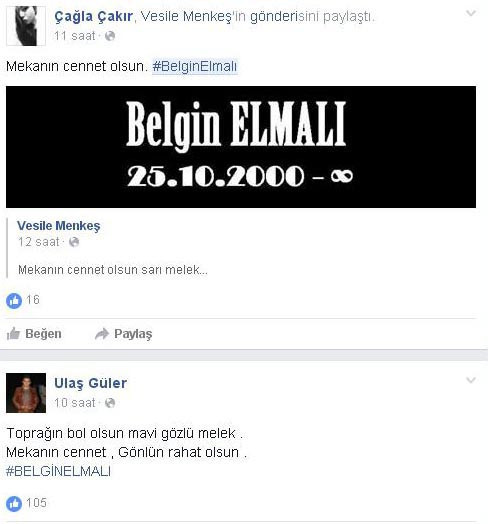The width and height of the screenshot is (488, 524).
Task: Click the Beğen thumbs-up button
Action: coord(34,334)
